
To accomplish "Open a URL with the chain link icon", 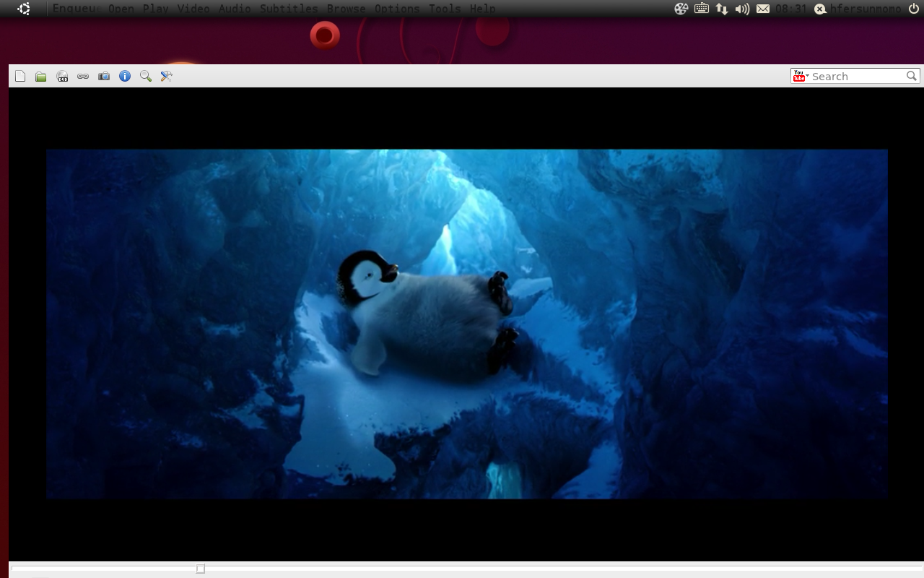I will coord(83,76).
